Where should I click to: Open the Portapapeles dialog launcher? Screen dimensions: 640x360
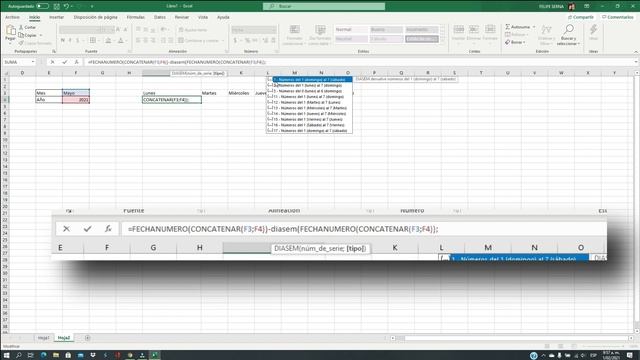tap(54, 51)
